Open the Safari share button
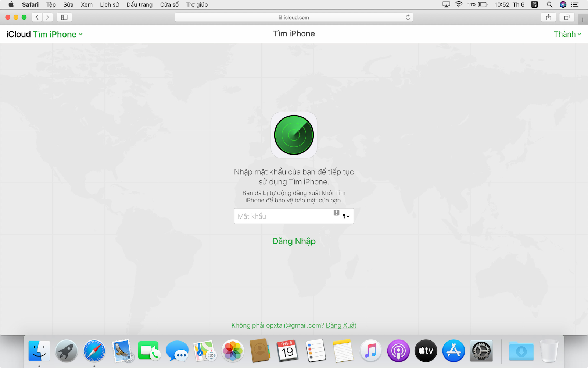Image resolution: width=588 pixels, height=368 pixels. pyautogui.click(x=549, y=17)
